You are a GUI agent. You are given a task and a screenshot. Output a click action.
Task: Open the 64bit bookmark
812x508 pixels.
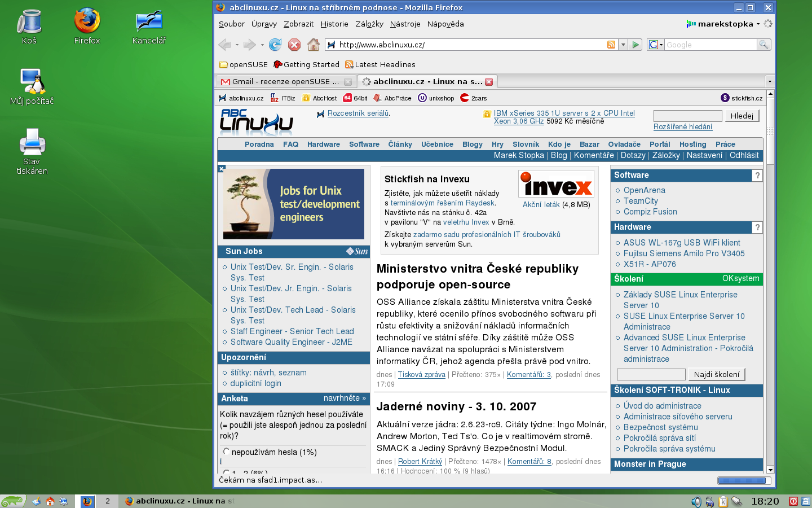tap(355, 98)
